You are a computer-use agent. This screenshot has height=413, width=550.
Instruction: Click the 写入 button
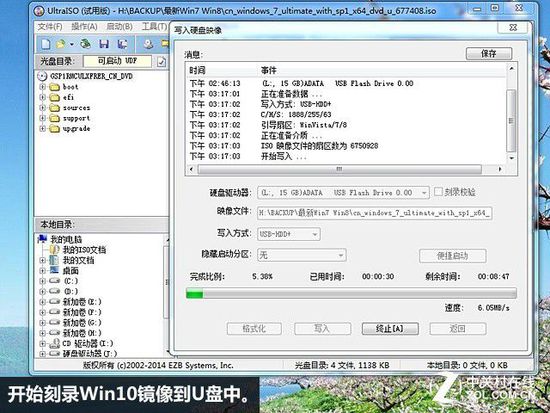tap(322, 329)
